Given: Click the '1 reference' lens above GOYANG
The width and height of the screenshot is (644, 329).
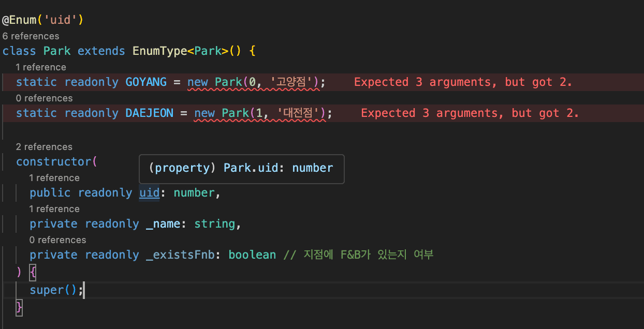Looking at the screenshot, I should [x=40, y=67].
